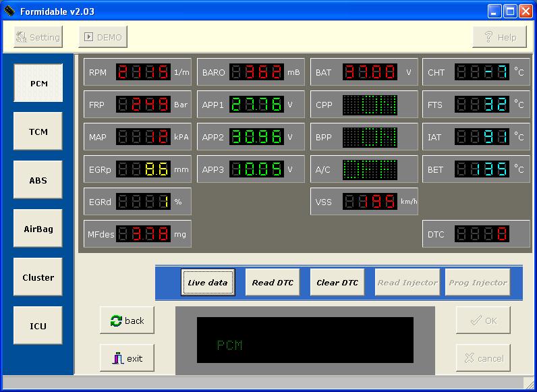Click the Read DTC button
This screenshot has width=537, height=392.
(x=273, y=283)
